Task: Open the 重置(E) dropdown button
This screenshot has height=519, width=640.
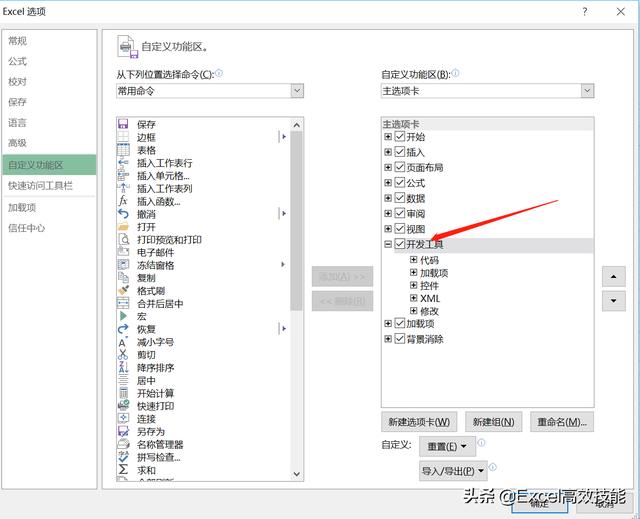Action: [447, 446]
